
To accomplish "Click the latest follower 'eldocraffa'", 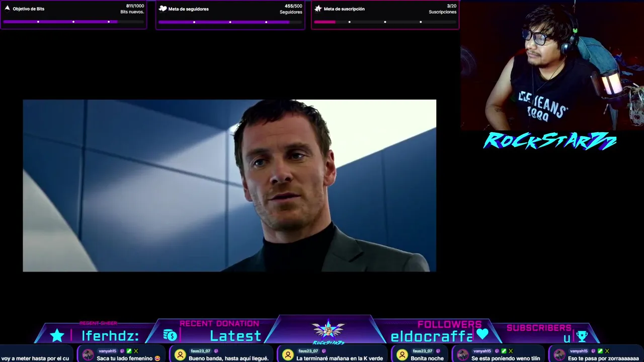I will (x=432, y=336).
